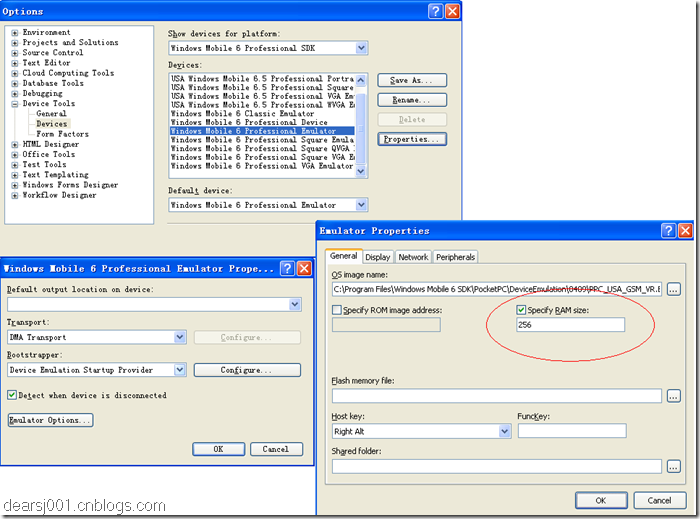Browse for Flash memory file
Screen dimensions: 700x519
point(674,396)
